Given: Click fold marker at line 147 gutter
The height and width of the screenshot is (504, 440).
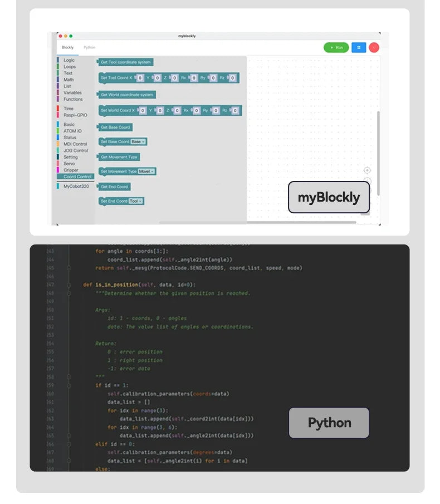Looking at the screenshot, I should pyautogui.click(x=69, y=285).
